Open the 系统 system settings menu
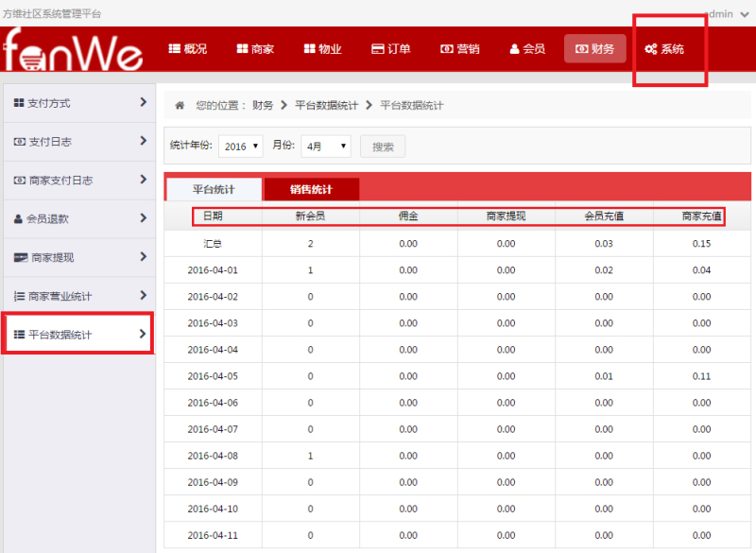This screenshot has width=756, height=553. [x=664, y=48]
